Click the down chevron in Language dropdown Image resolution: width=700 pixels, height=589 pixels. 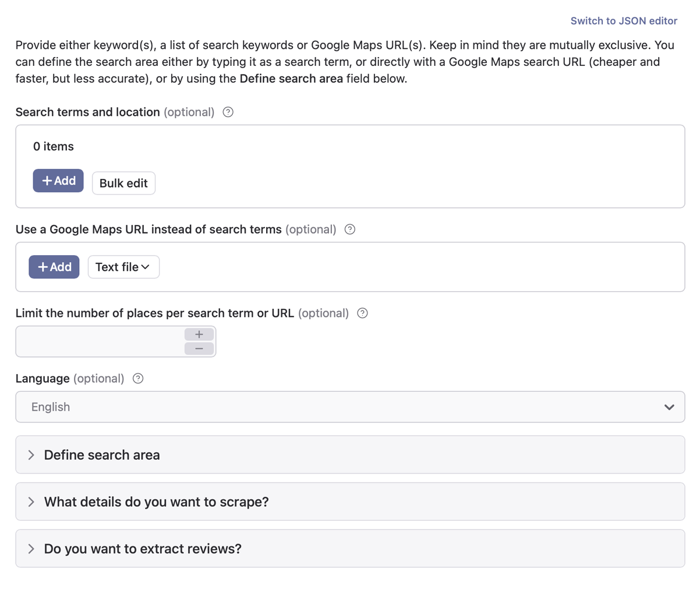669,407
